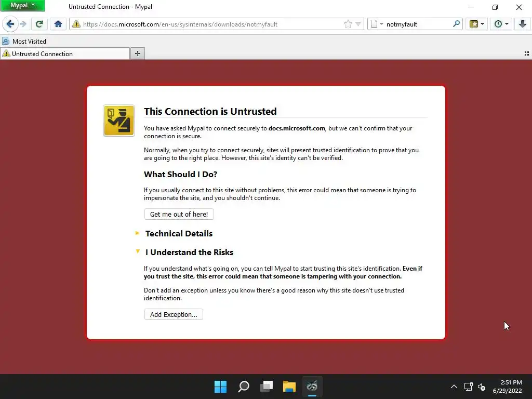The image size is (532, 399).
Task: Open the downloads arrow button
Action: tap(523, 24)
